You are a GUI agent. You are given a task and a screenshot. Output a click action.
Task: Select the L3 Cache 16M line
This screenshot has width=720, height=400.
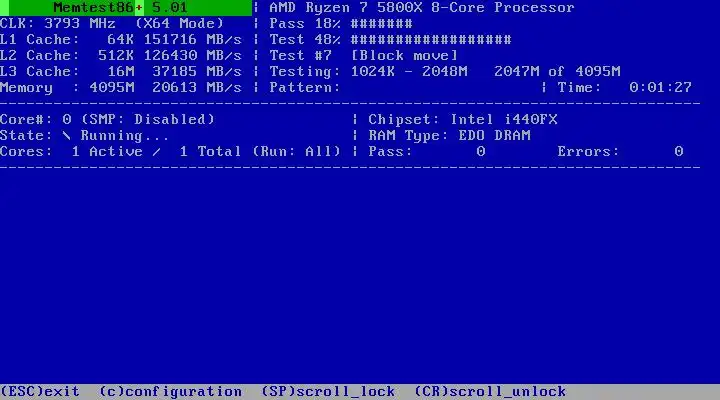[121, 72]
